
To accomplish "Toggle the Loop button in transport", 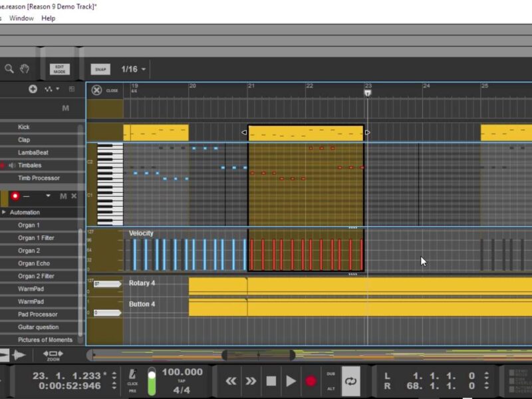I will 350,381.
